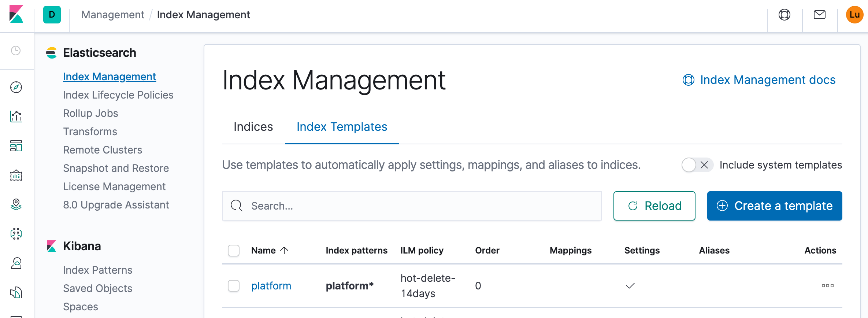The image size is (868, 318).
Task: Switch to the Index Templates tab
Action: (x=342, y=127)
